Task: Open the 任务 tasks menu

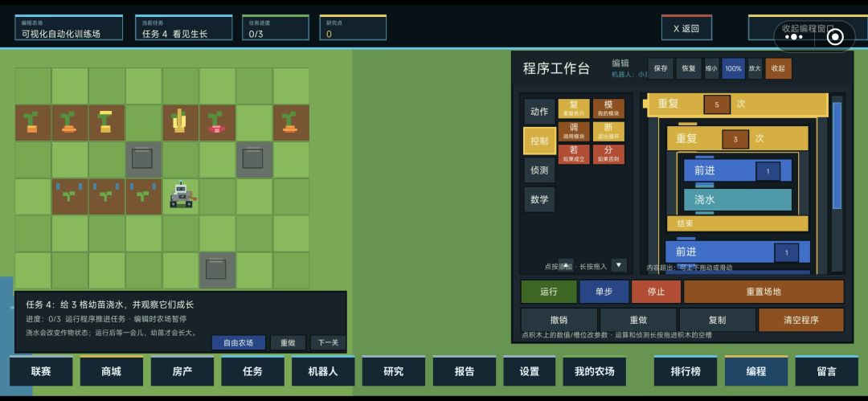Action: tap(252, 371)
